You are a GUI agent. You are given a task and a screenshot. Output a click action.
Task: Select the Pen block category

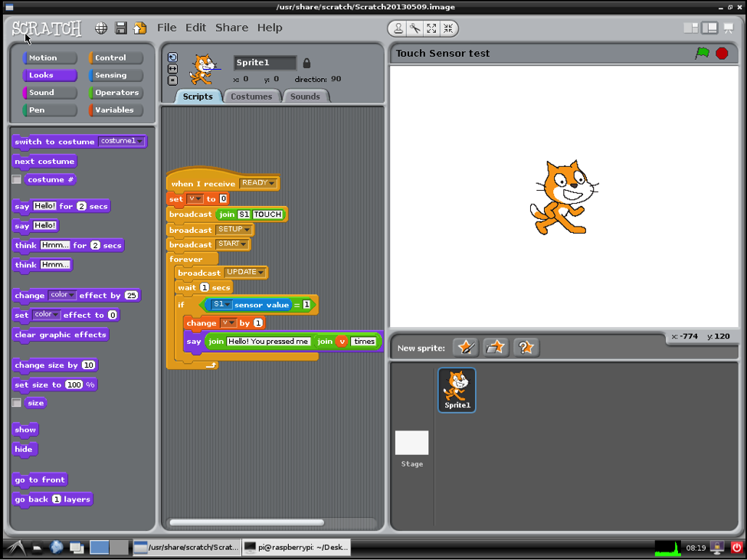click(50, 110)
